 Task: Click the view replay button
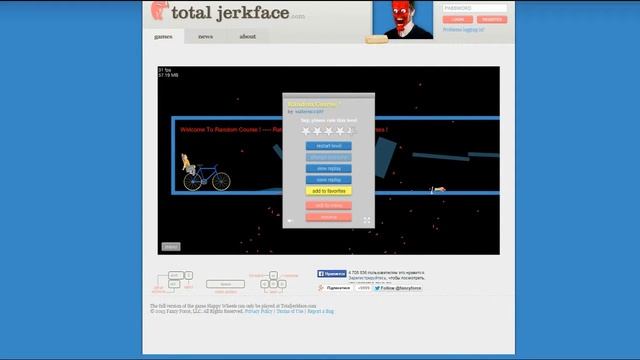click(x=329, y=169)
